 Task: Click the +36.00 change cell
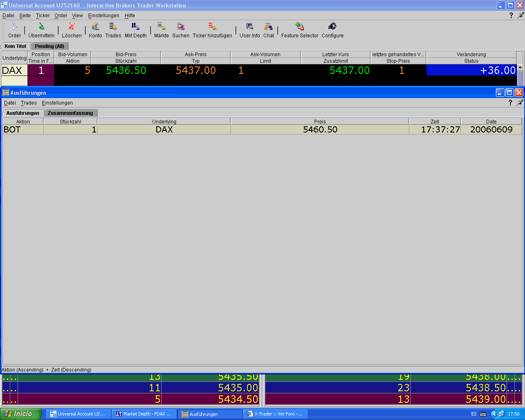click(x=471, y=70)
